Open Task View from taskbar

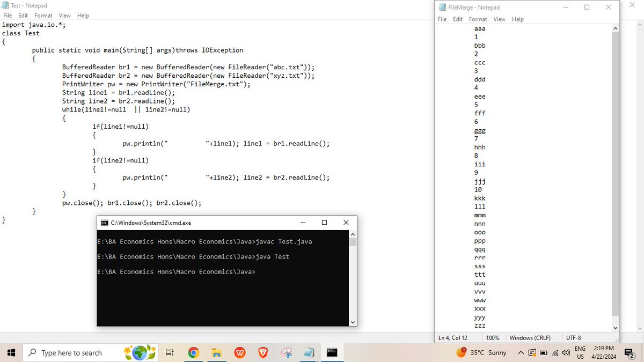(170, 352)
